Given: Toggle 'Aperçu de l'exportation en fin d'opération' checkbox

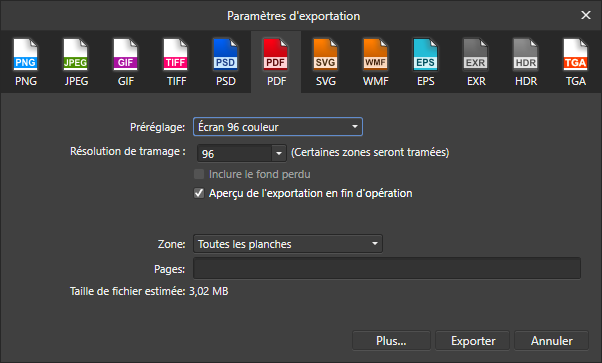Looking at the screenshot, I should 199,193.
